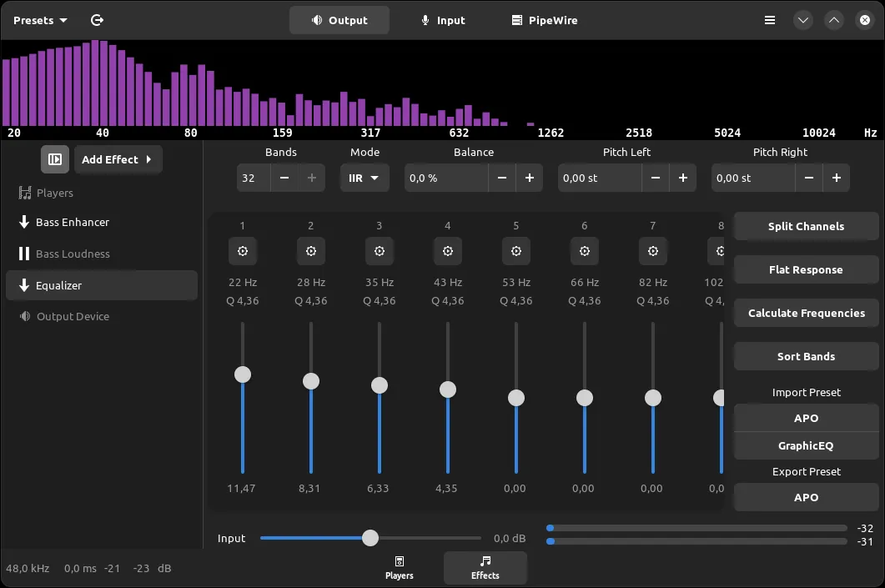This screenshot has height=588, width=885.
Task: Open settings for equalizer band 7
Action: coord(653,251)
